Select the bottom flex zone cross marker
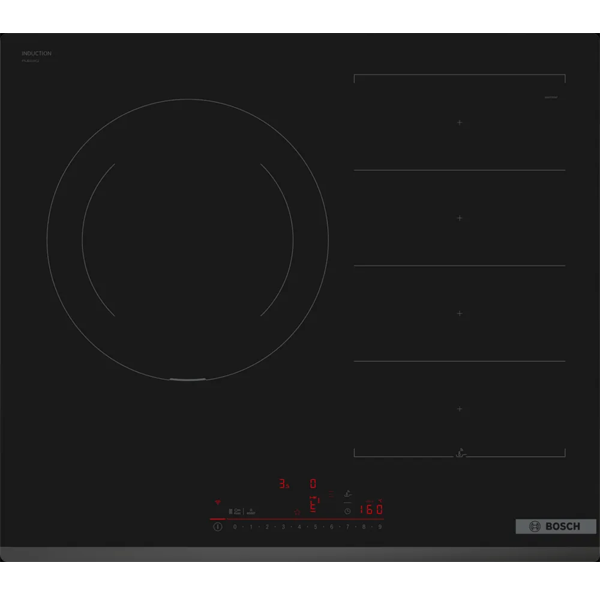This screenshot has width=600, height=600. coord(460,409)
